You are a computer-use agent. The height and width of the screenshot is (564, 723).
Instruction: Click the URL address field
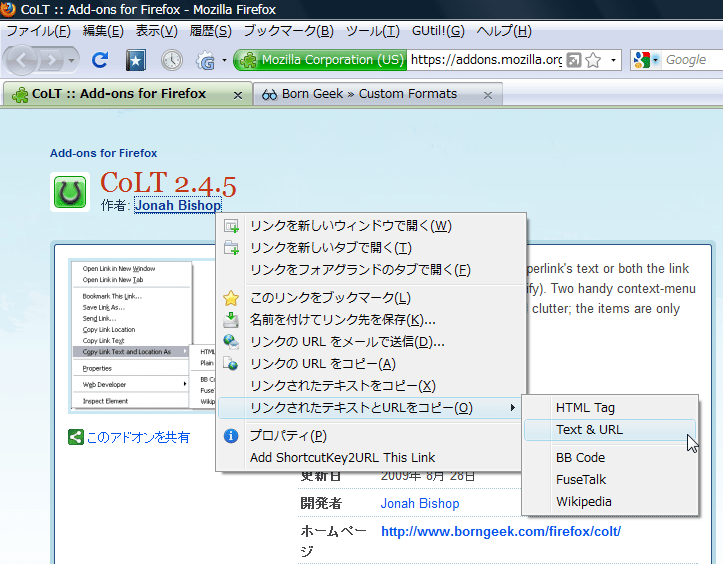tap(486, 60)
